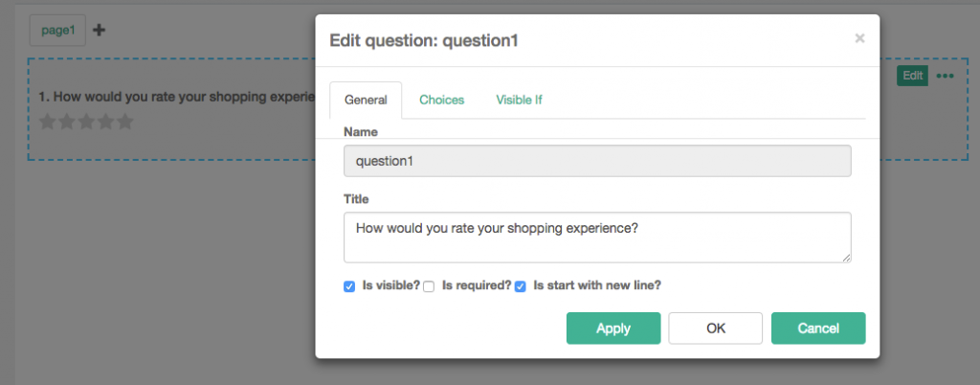Select the page1 tab
This screenshot has height=385, width=980.
point(57,30)
